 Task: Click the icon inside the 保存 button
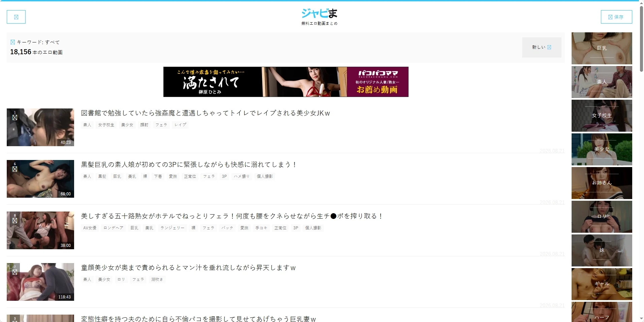point(610,17)
